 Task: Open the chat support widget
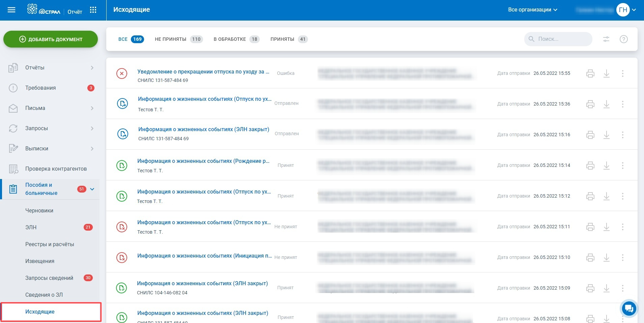[629, 308]
